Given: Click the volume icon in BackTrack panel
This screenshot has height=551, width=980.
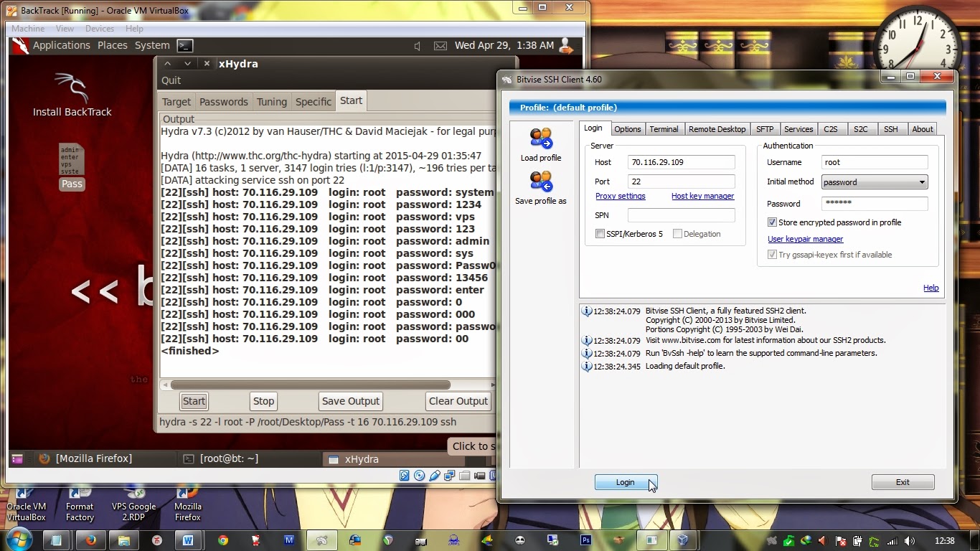Looking at the screenshot, I should 418,46.
